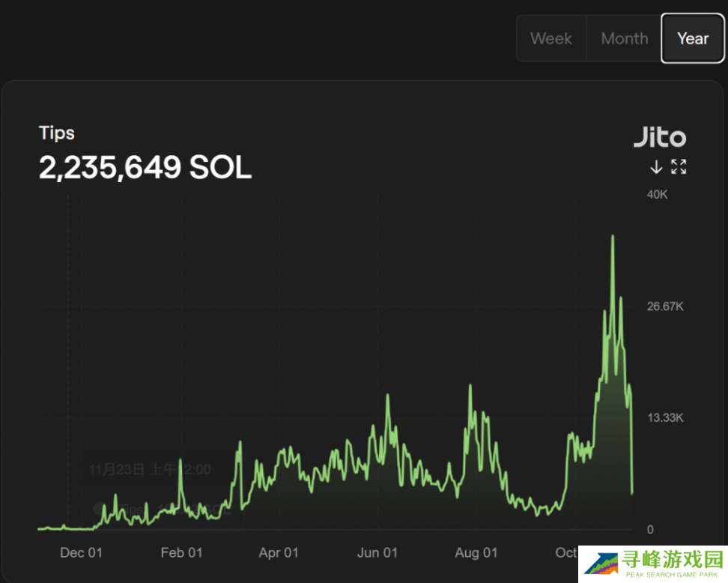Viewport: 728px width, 583px height.
Task: Click the download arrow icon under Jito
Action: click(656, 166)
